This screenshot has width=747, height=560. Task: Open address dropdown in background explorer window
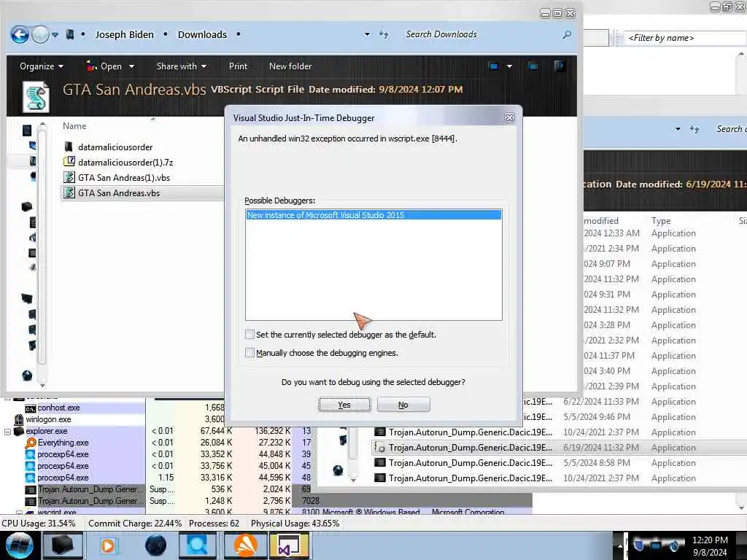coord(678,129)
